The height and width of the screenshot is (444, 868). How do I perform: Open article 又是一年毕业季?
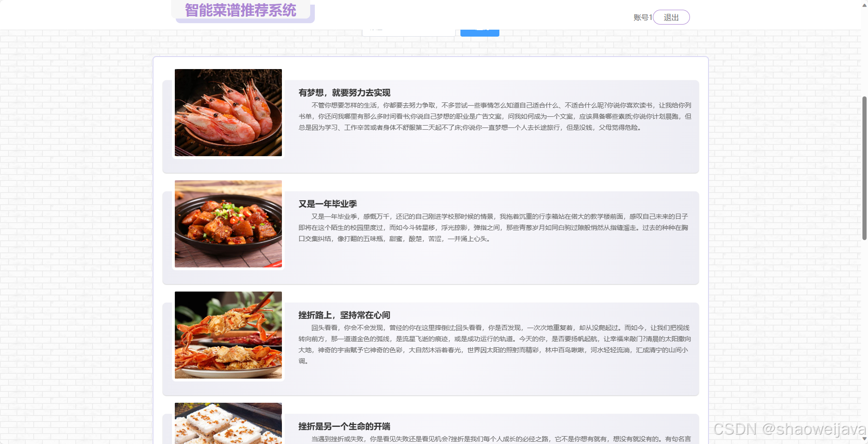point(328,204)
